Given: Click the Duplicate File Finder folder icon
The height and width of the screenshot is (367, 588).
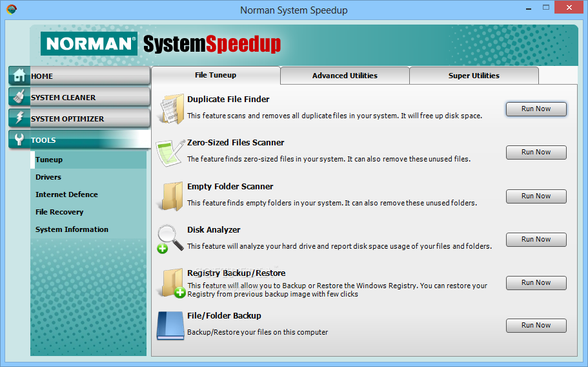Looking at the screenshot, I should tap(170, 109).
